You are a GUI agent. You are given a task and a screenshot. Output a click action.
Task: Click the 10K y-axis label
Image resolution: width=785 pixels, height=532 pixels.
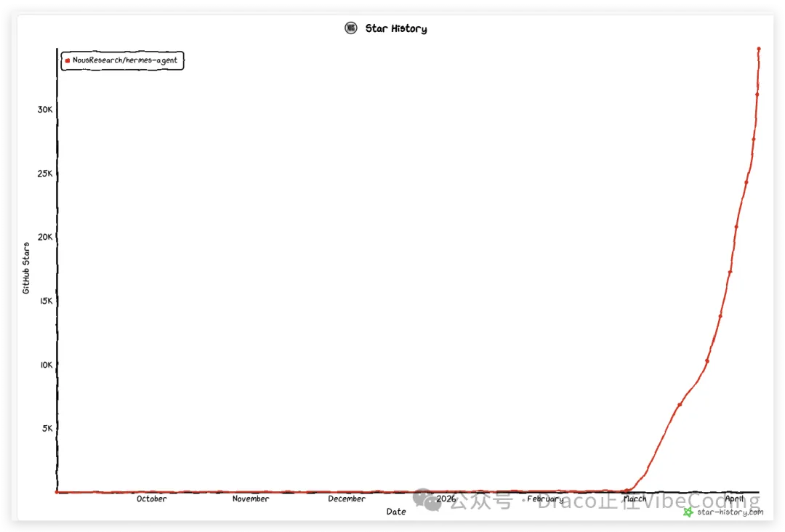pyautogui.click(x=45, y=365)
